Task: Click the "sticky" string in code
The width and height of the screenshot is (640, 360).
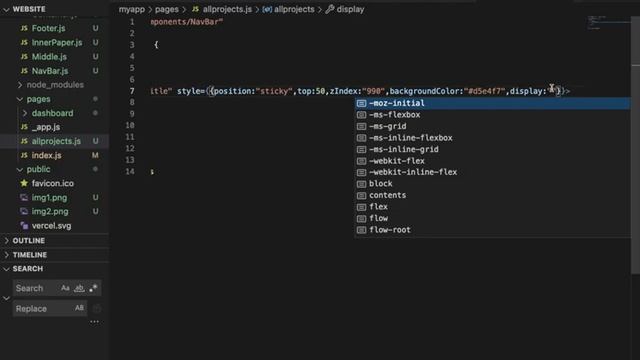Action: tap(274, 91)
